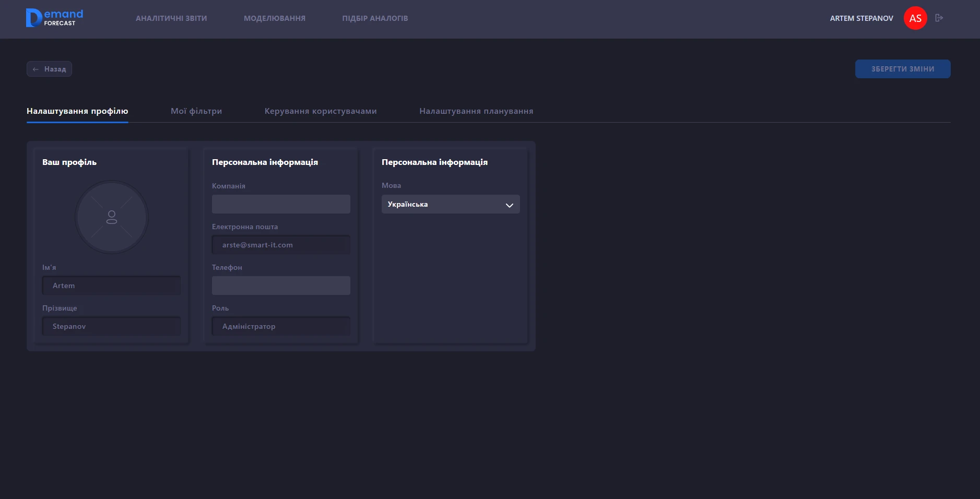Click the Demand Forecast logo
The image size is (980, 499).
[x=54, y=18]
